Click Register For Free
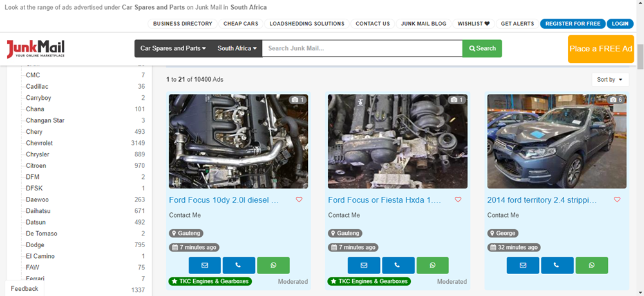644x296 pixels. coord(573,24)
